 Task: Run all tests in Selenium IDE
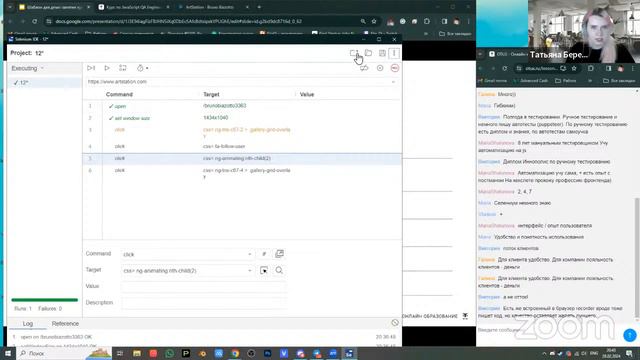[91, 68]
